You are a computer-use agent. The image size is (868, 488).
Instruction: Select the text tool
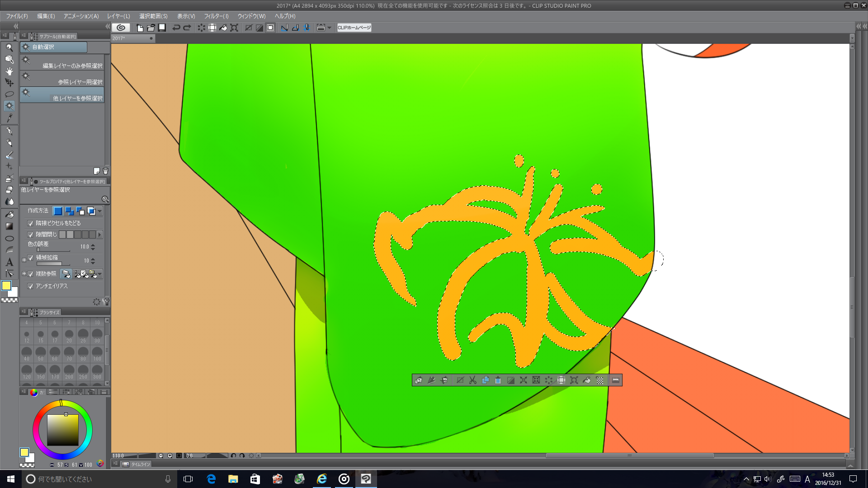point(9,262)
